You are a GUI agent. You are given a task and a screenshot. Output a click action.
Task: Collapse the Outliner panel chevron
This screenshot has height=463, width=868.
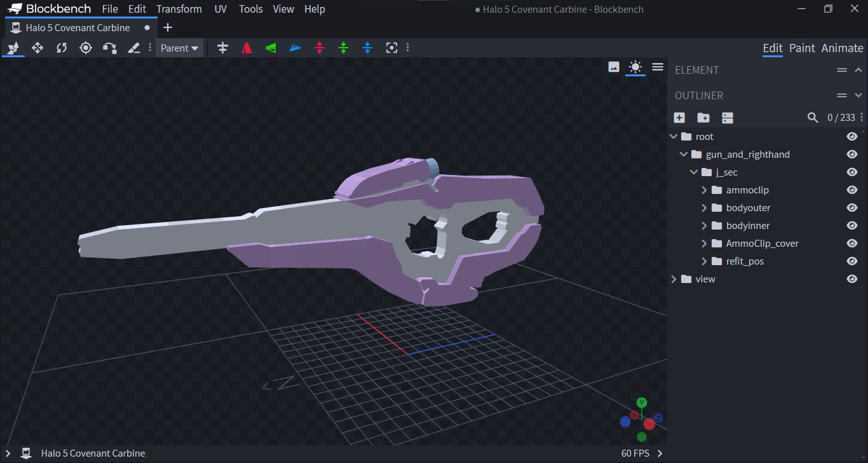click(x=858, y=95)
